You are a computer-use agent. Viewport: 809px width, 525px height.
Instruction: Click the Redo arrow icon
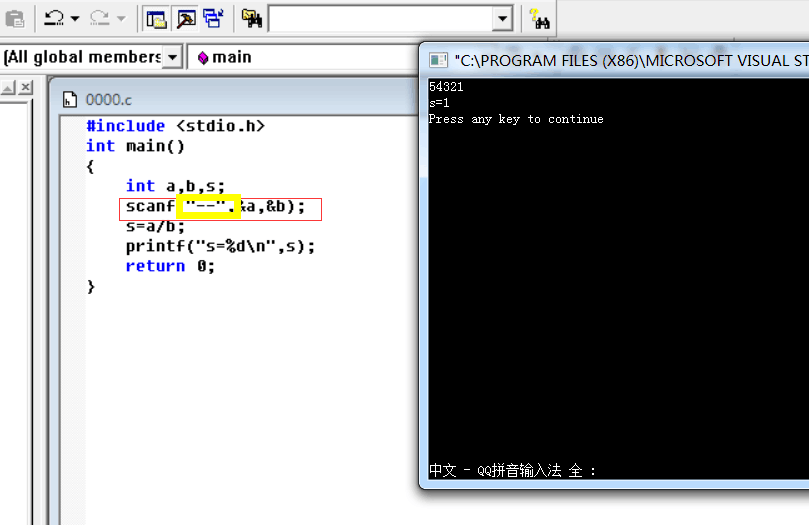tap(100, 19)
